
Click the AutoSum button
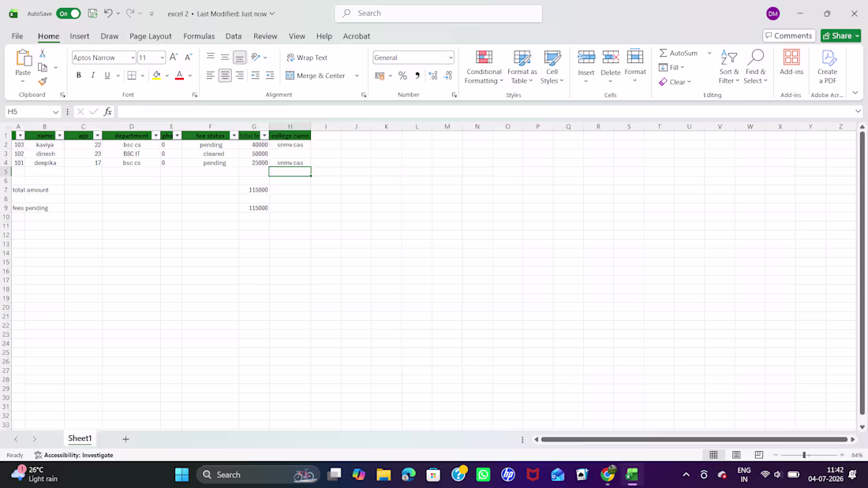coord(678,53)
